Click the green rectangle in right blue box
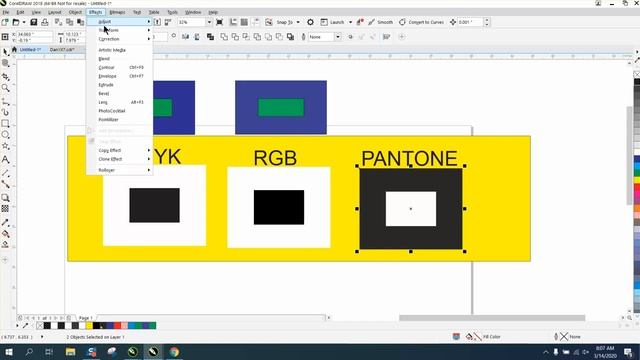The image size is (640, 360). tap(281, 107)
